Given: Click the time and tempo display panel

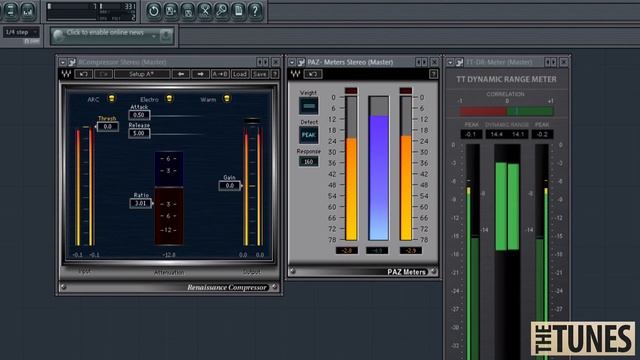Looking at the screenshot, I should tap(91, 11).
